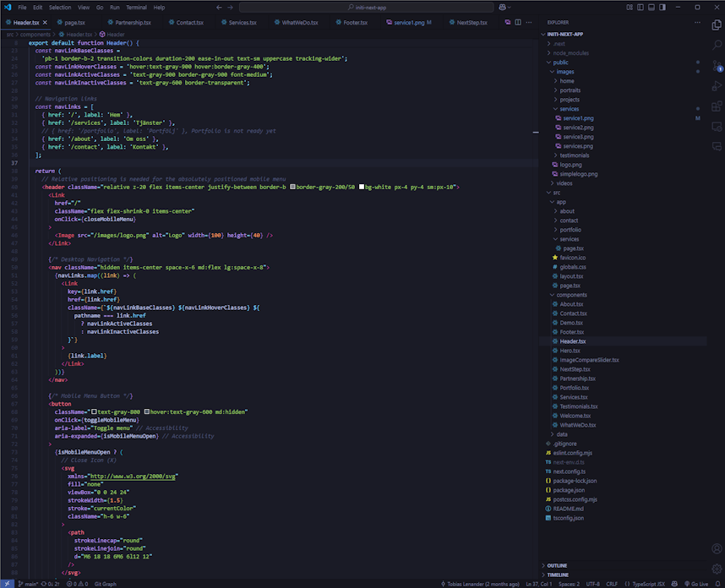Split the editor to the right
The height and width of the screenshot is (588, 725).
click(x=518, y=22)
